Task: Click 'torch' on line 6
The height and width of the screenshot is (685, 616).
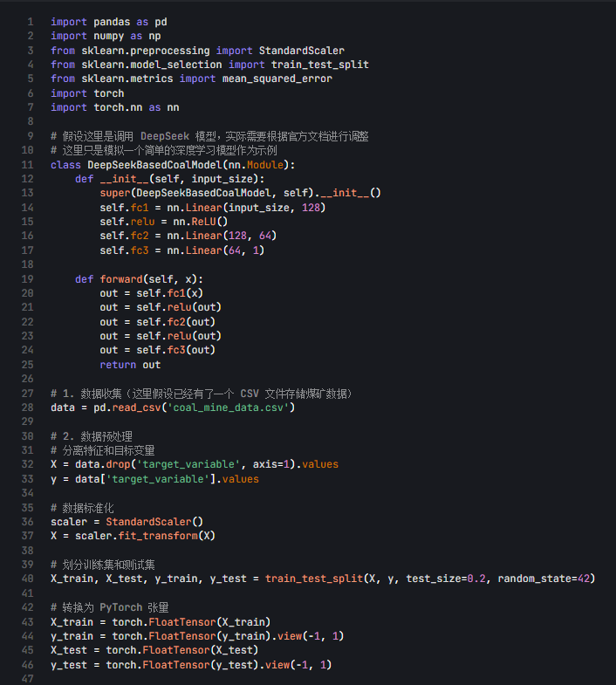Action: coord(109,93)
